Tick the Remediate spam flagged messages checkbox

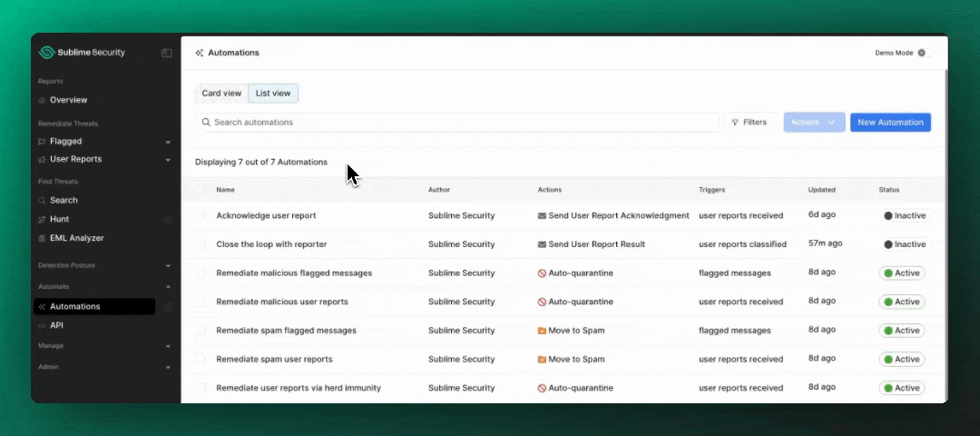pyautogui.click(x=200, y=331)
